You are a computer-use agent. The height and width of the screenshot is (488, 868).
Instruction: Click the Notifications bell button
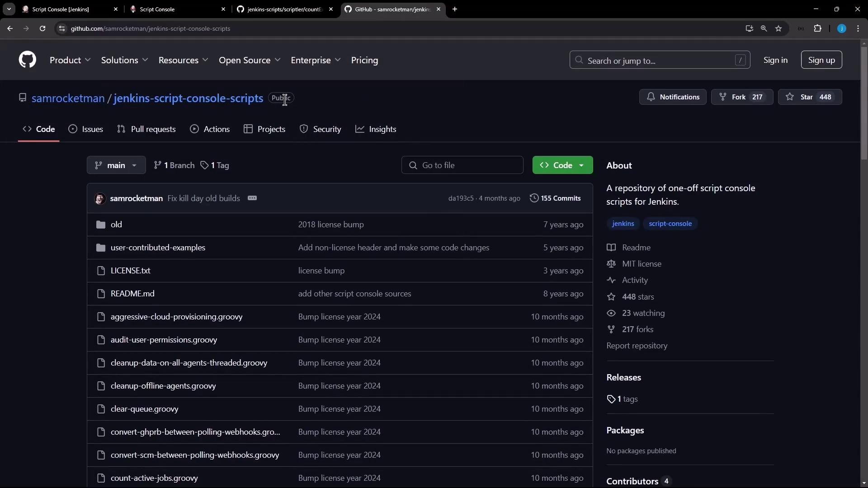click(673, 97)
